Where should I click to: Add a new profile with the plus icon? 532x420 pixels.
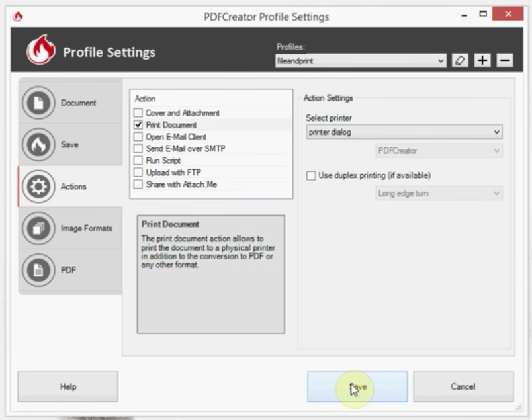(482, 60)
